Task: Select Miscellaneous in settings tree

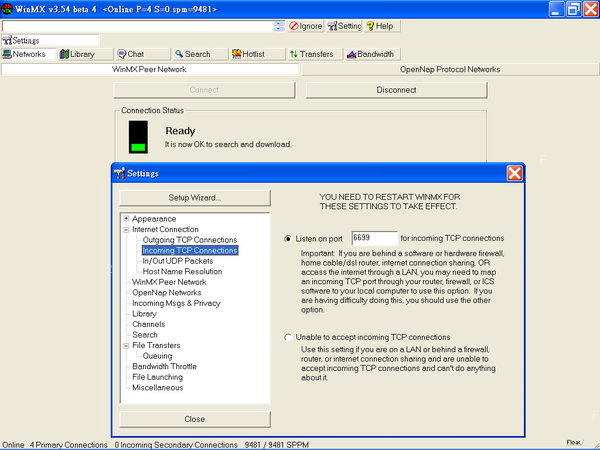Action: tap(158, 388)
